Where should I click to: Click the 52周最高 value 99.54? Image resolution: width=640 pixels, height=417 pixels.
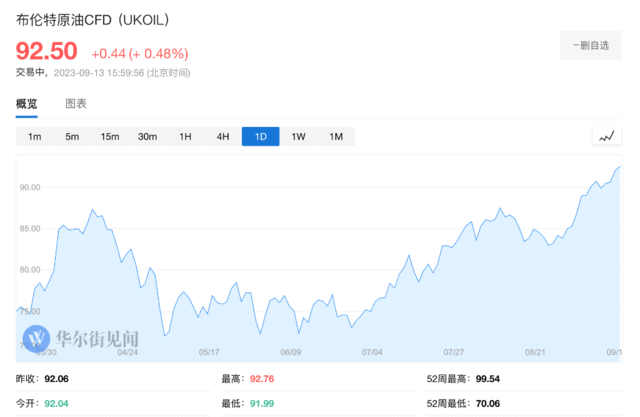click(x=488, y=379)
